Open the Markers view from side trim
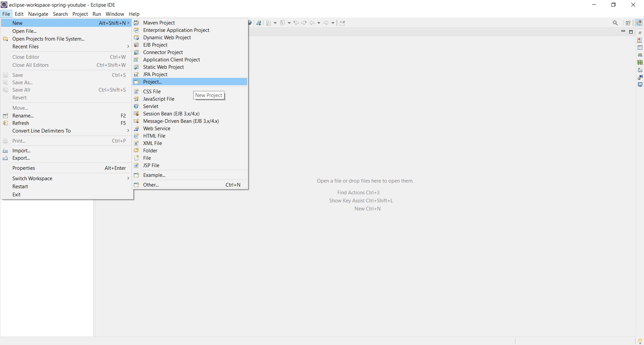644x345 pixels. [640, 40]
